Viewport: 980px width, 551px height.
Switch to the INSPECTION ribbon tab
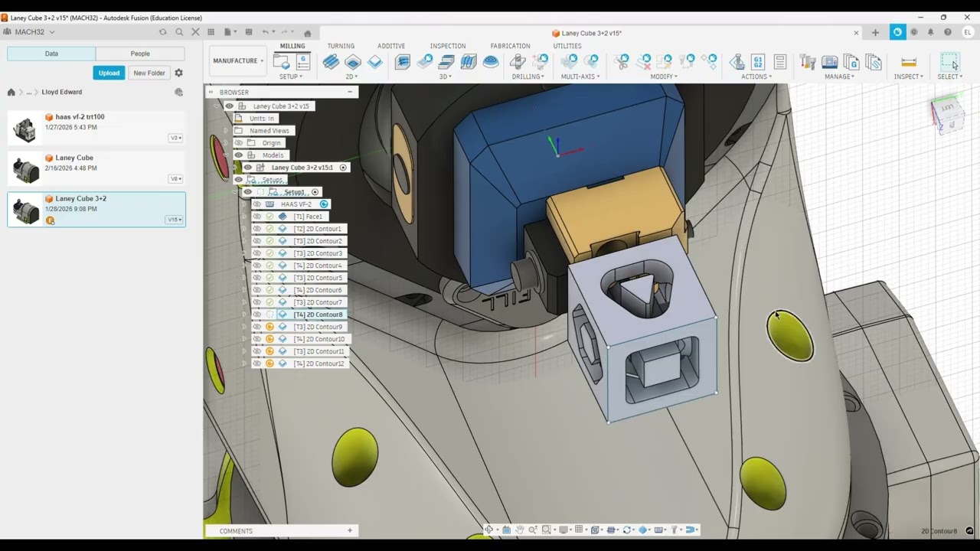448,46
